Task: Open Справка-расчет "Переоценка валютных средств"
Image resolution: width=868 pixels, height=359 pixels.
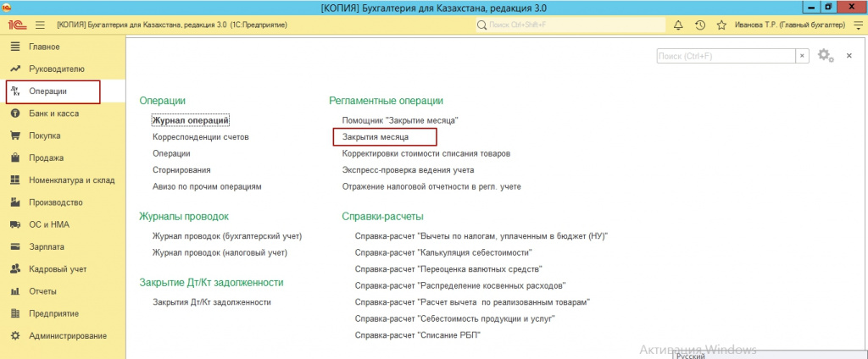Action: click(448, 270)
